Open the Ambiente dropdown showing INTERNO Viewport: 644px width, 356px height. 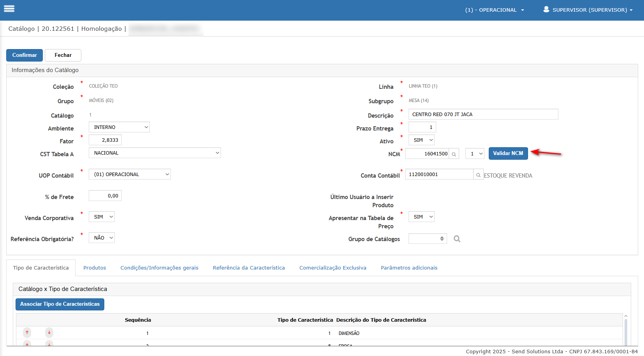pos(119,127)
